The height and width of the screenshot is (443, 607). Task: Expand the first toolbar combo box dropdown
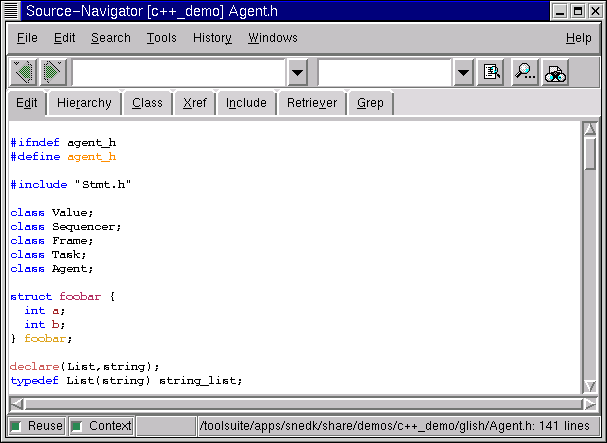(x=297, y=72)
